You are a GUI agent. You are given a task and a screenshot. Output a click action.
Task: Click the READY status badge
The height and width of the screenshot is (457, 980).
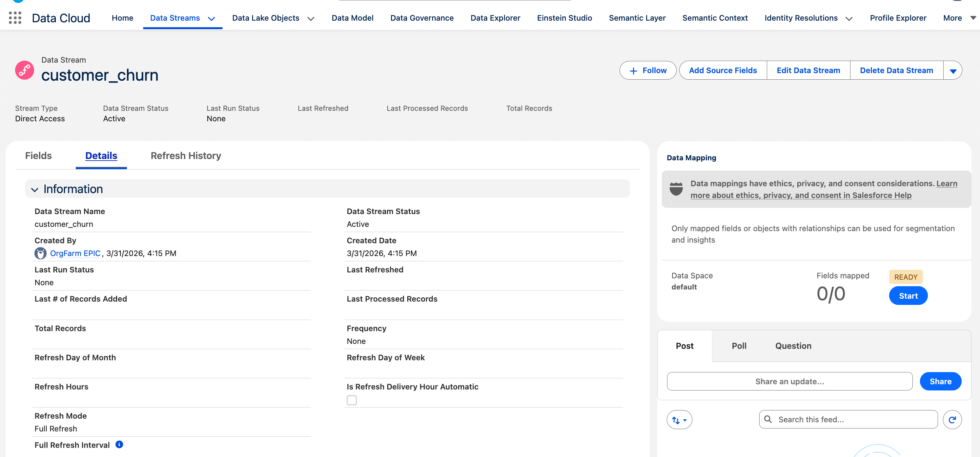[906, 277]
